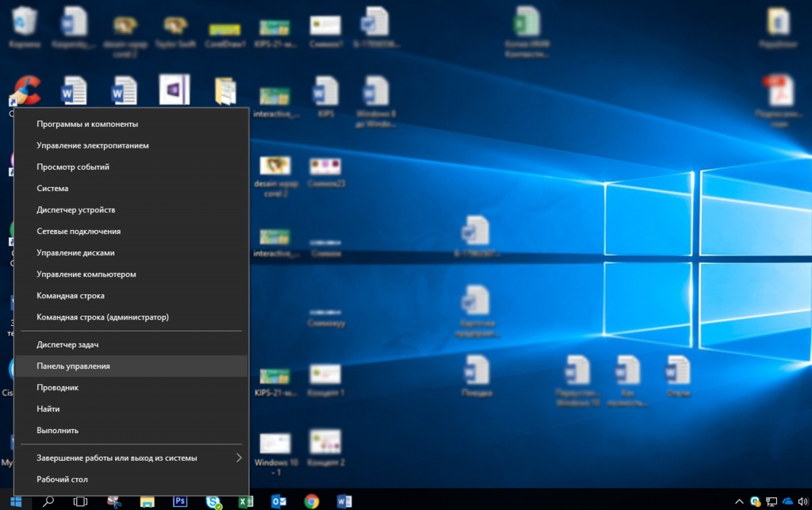Open the volume speaker tray icon

pyautogui.click(x=802, y=501)
